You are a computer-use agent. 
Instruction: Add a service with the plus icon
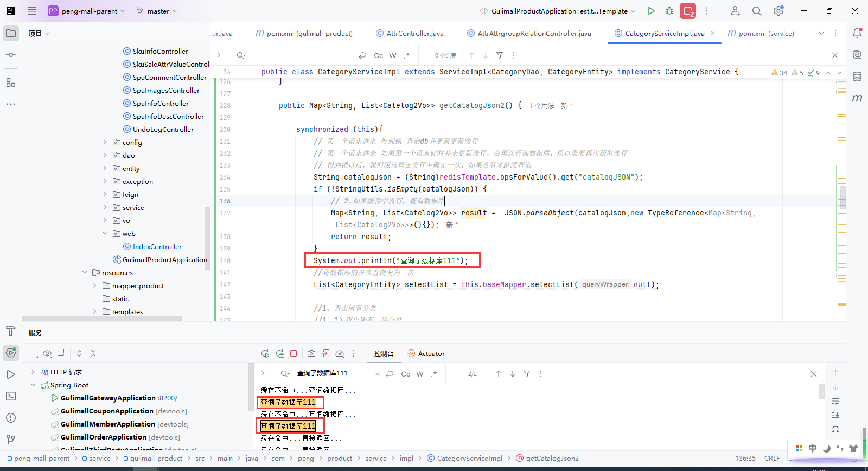tap(33, 353)
